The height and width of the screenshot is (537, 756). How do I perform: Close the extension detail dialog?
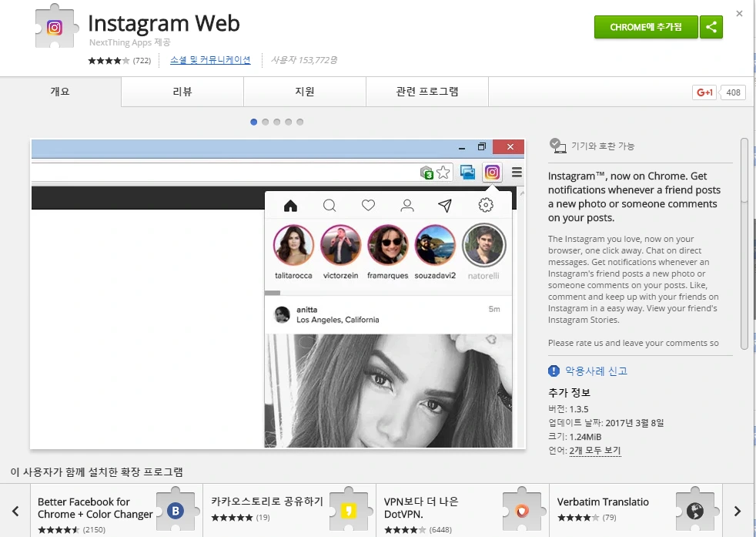(x=739, y=14)
